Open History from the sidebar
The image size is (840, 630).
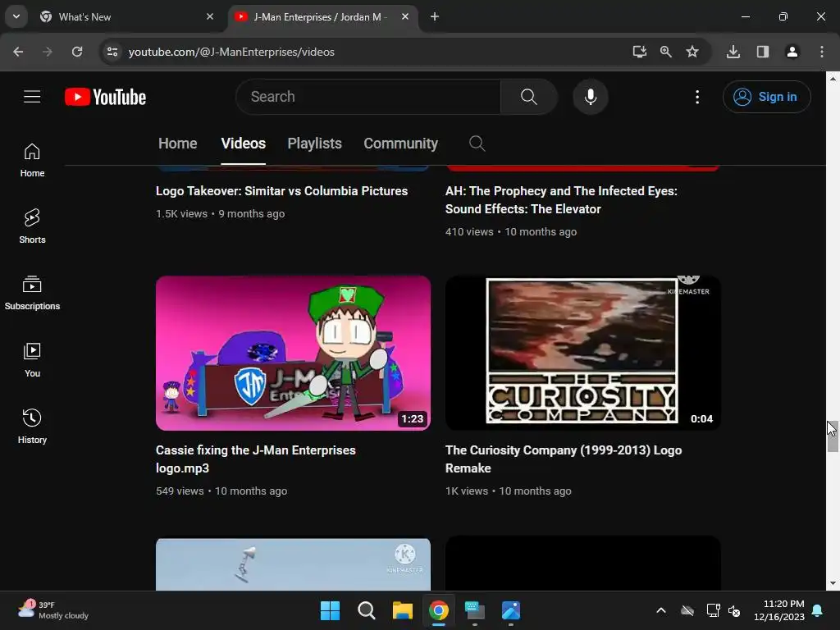(32, 426)
